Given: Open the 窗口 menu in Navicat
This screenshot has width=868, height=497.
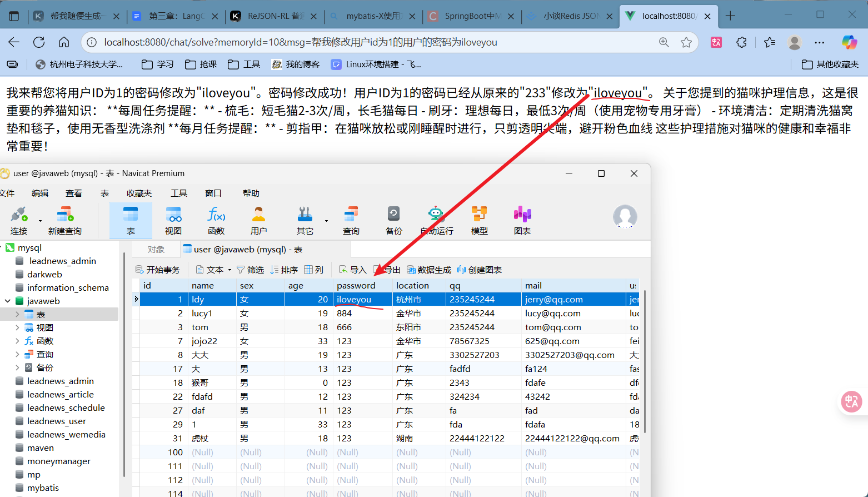Looking at the screenshot, I should pyautogui.click(x=213, y=193).
